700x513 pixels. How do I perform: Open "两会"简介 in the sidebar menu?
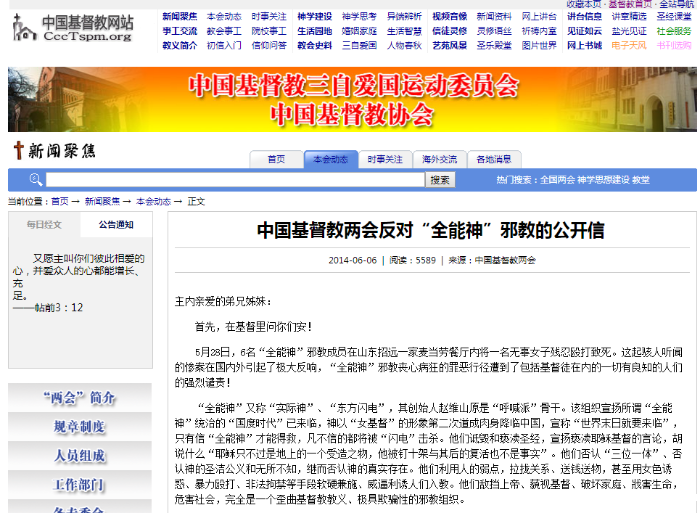(80, 398)
